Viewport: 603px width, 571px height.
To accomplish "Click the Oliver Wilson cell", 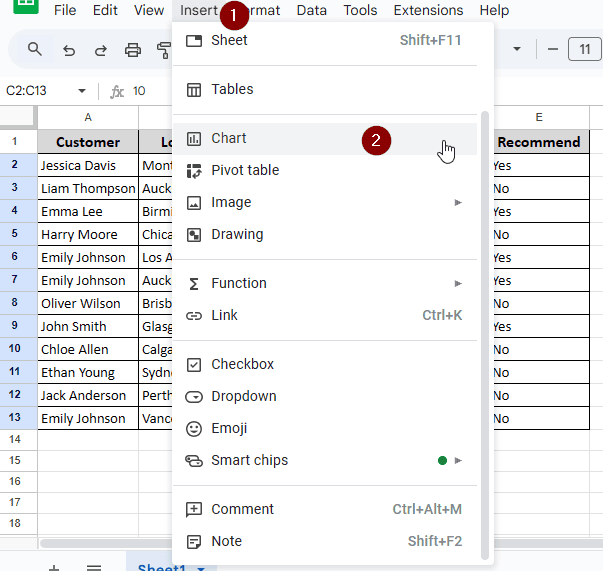I will [x=88, y=304].
